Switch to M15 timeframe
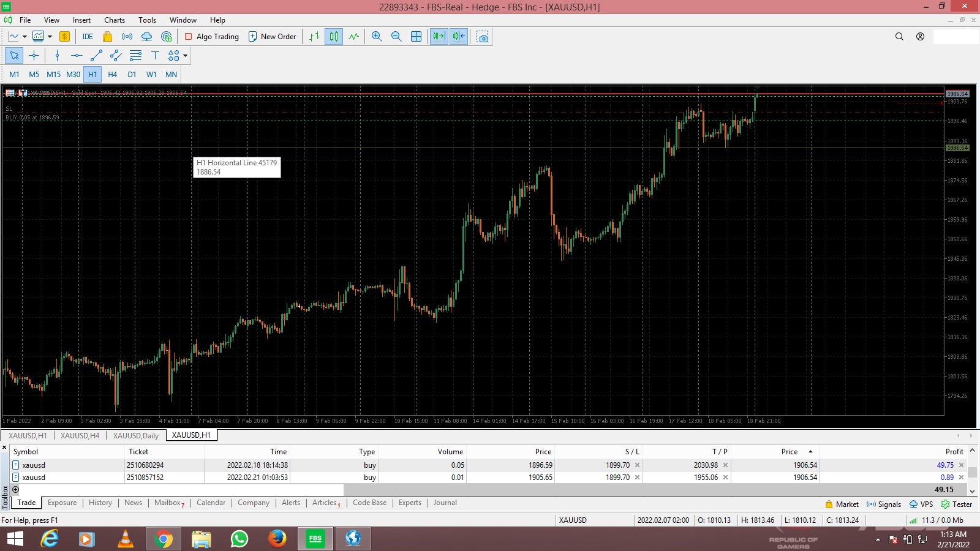The height and width of the screenshot is (551, 980). [x=54, y=74]
